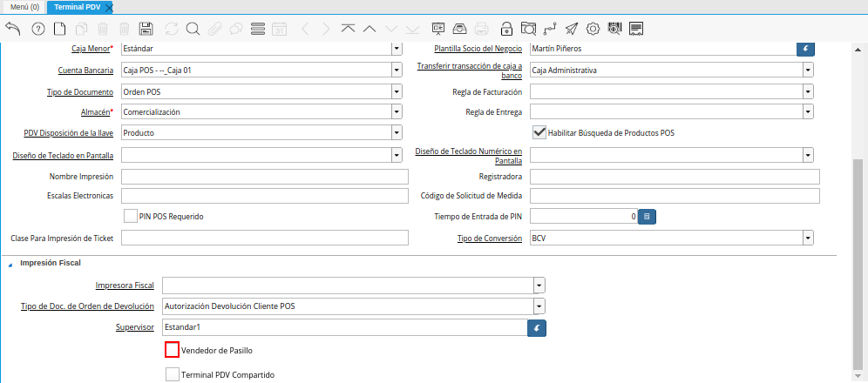Click the Tiempo de Entrada de PIN number field
The height and width of the screenshot is (383, 868).
pyautogui.click(x=584, y=217)
